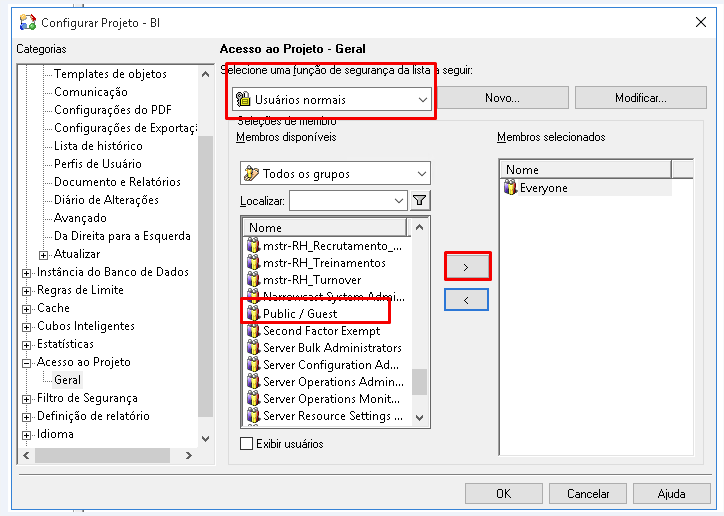The width and height of the screenshot is (724, 516).
Task: Select the mstr-RH_Turnover group icon
Action: coord(253,280)
